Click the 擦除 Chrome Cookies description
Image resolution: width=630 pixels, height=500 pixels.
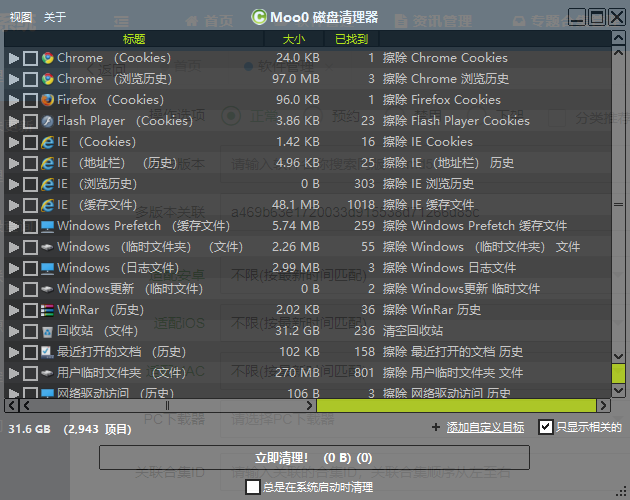(445, 58)
